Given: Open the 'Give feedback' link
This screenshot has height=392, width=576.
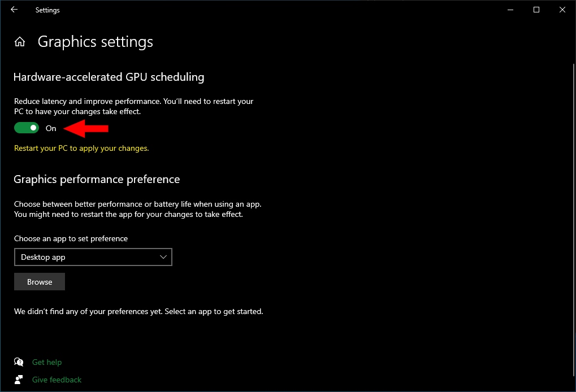Looking at the screenshot, I should tap(57, 380).
